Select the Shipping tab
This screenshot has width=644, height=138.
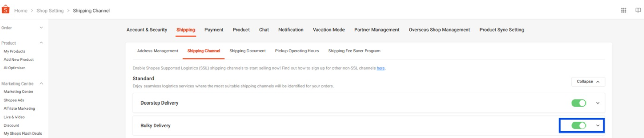pos(186,30)
